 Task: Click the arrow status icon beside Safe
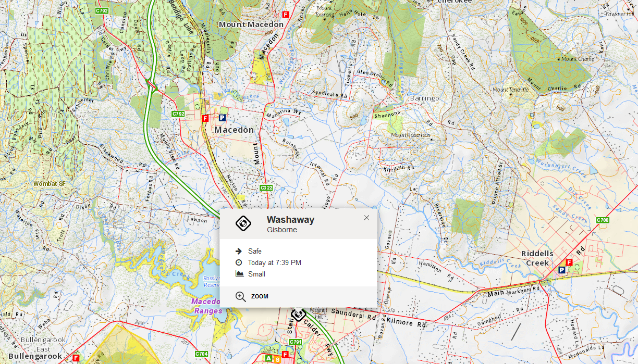(x=239, y=251)
